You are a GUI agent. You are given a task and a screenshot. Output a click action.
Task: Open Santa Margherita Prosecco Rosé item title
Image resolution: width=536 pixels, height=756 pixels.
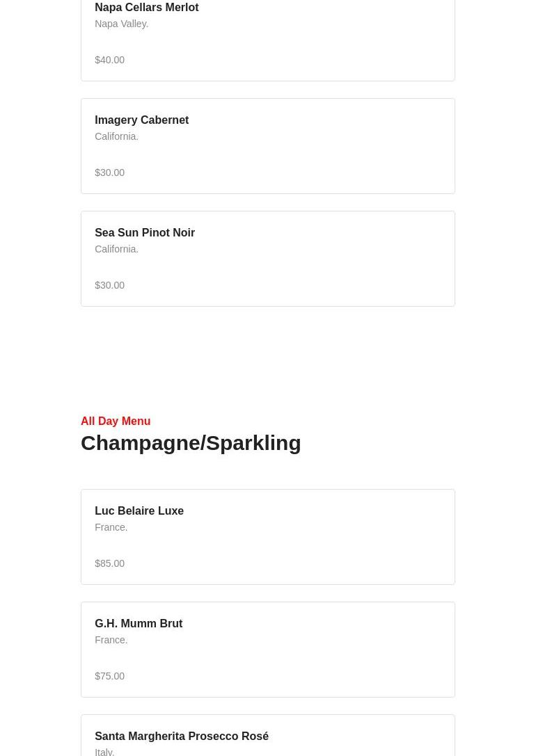tap(181, 737)
